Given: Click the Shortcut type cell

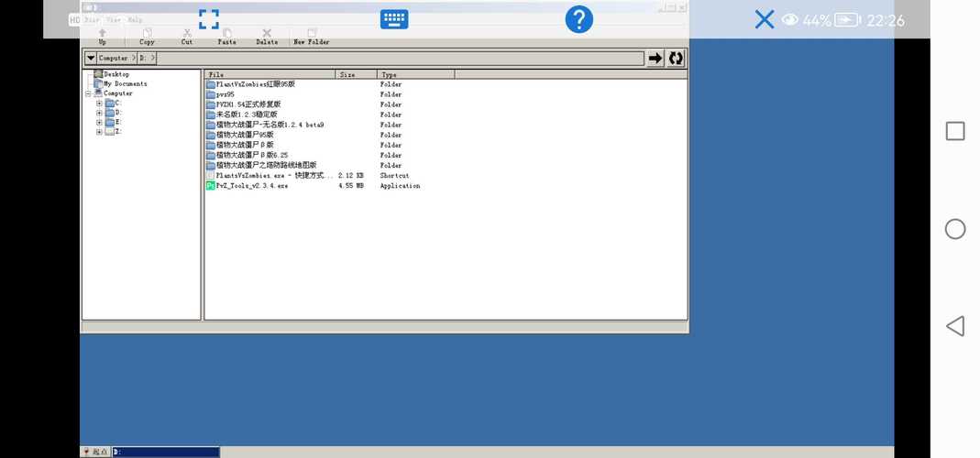Looking at the screenshot, I should point(394,176).
